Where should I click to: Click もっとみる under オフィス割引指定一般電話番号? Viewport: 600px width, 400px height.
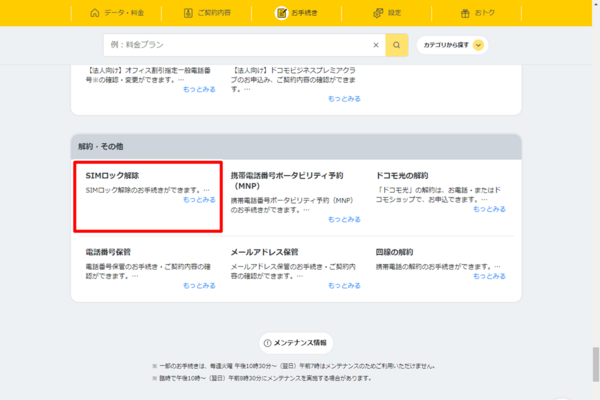pyautogui.click(x=199, y=89)
